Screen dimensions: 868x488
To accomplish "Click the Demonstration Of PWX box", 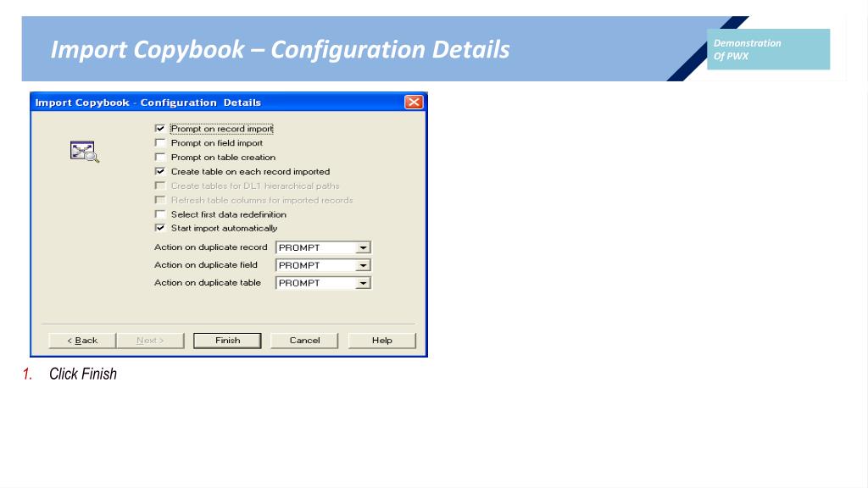I will click(768, 49).
